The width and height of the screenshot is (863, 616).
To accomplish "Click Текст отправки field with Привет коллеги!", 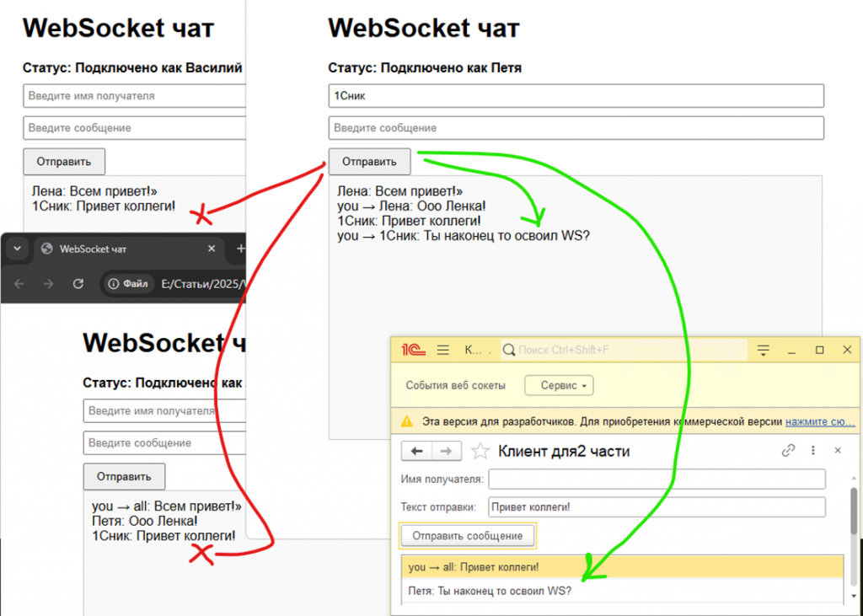I will pos(657,507).
